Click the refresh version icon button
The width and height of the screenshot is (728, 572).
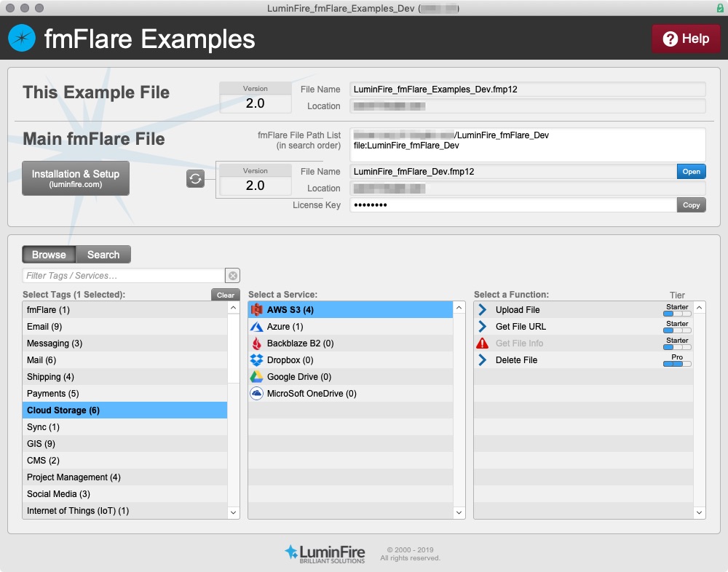coord(195,179)
